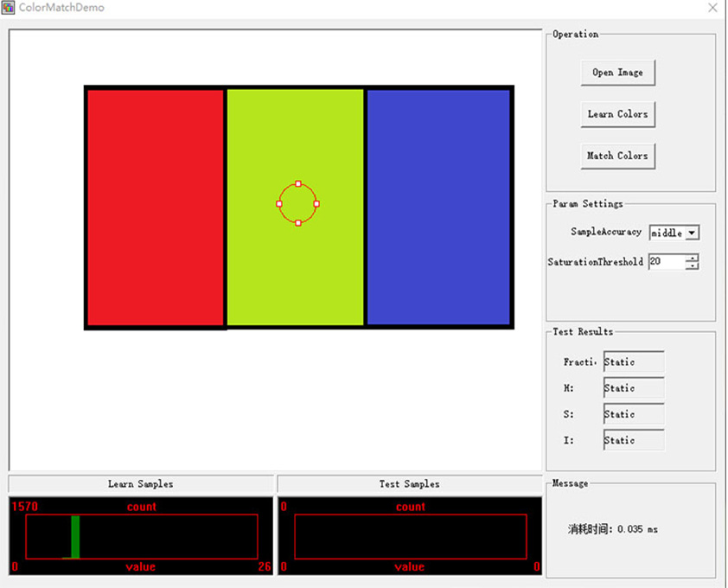Pick the blue color rectangle
This screenshot has height=588, width=728.
coord(438,208)
